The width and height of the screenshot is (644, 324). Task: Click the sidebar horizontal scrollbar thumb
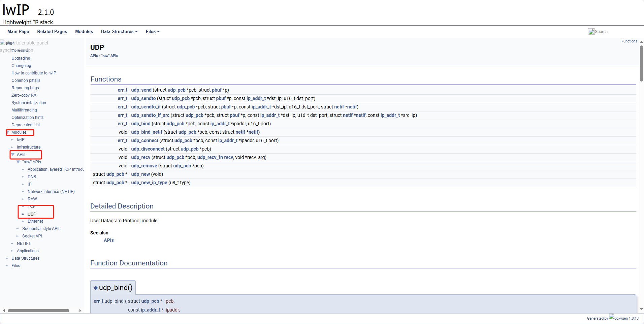(38, 311)
